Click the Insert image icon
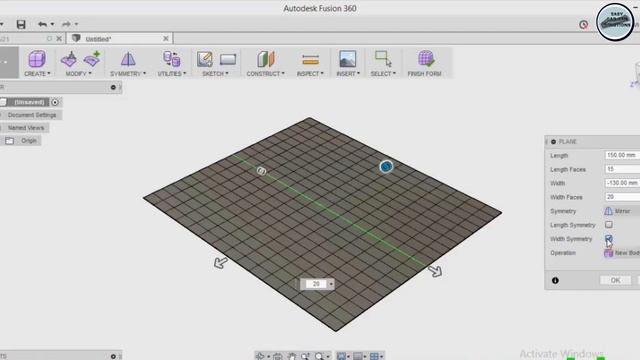Viewport: 640px width, 360px height. tap(348, 60)
